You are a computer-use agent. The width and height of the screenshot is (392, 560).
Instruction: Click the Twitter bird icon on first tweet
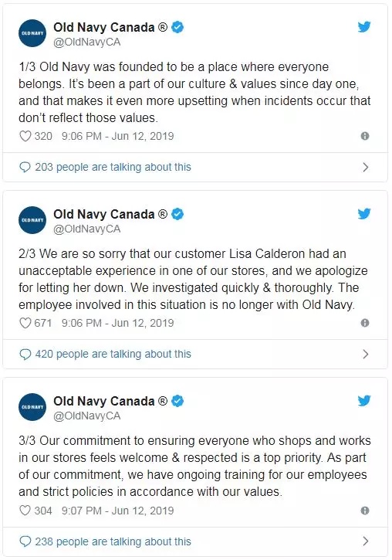(364, 27)
